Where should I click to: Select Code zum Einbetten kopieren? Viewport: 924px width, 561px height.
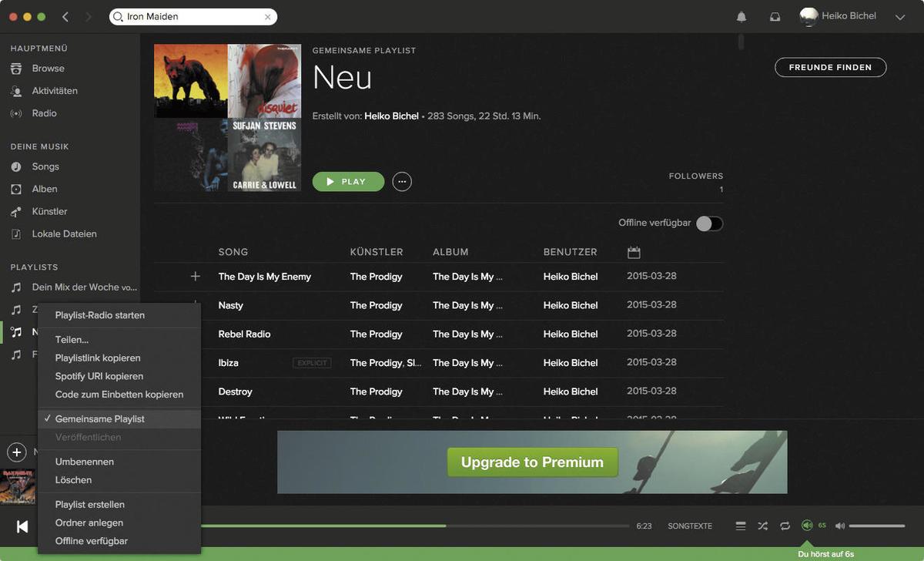pyautogui.click(x=119, y=395)
